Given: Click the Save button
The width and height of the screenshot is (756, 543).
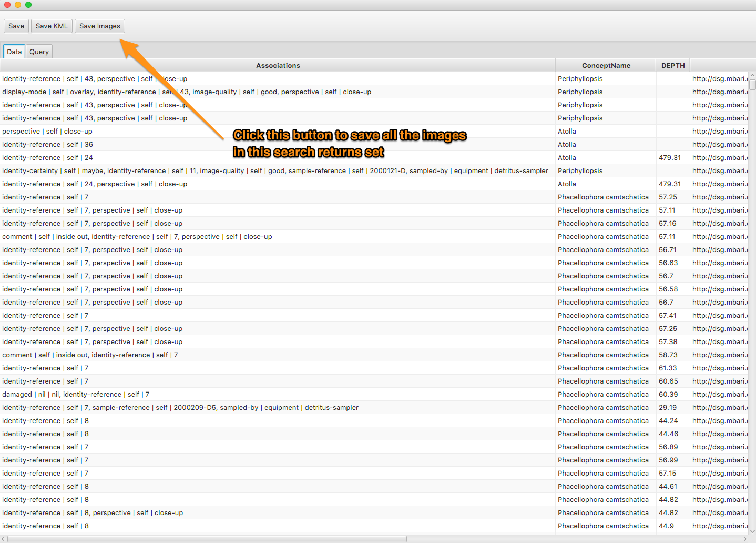Looking at the screenshot, I should pyautogui.click(x=16, y=26).
